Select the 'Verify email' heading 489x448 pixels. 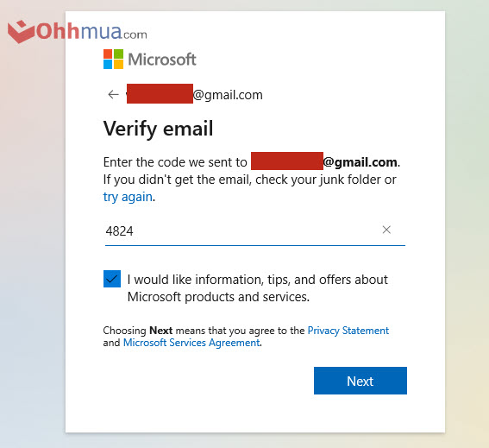tap(158, 129)
